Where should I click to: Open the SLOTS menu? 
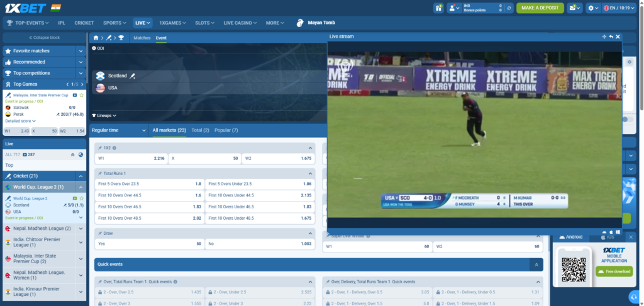pyautogui.click(x=205, y=23)
